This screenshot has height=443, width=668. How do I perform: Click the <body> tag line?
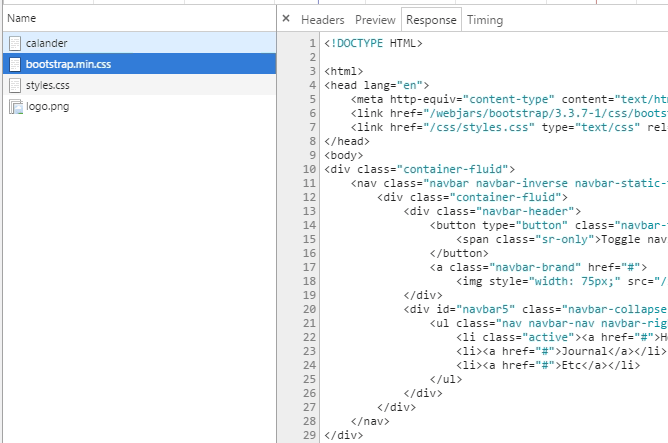(343, 155)
